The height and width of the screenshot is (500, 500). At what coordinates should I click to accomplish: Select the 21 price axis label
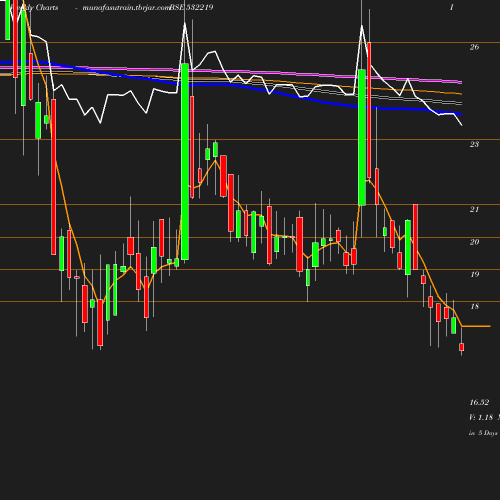tap(474, 209)
